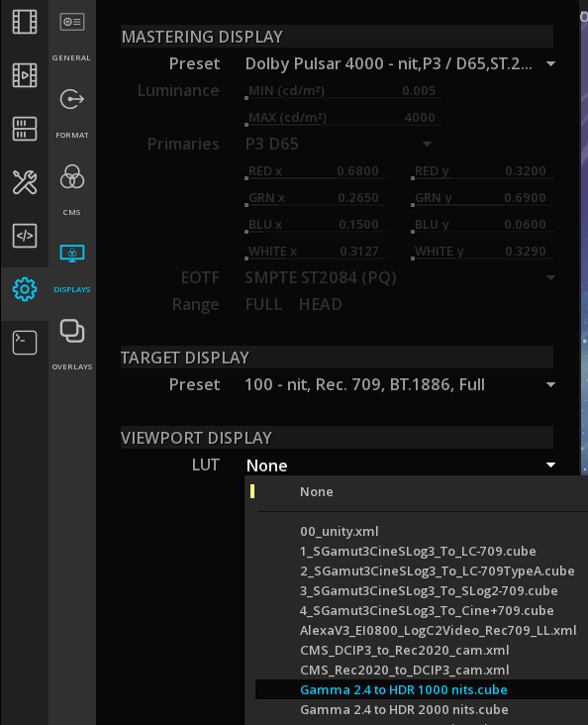Open the terminal console icon
Image resolution: width=588 pixels, height=725 pixels.
pyautogui.click(x=25, y=343)
